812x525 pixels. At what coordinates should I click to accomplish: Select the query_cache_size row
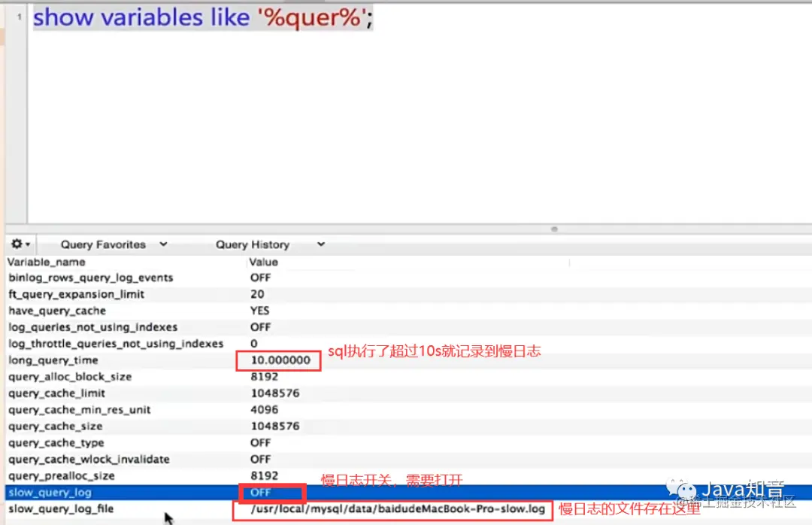pos(408,426)
